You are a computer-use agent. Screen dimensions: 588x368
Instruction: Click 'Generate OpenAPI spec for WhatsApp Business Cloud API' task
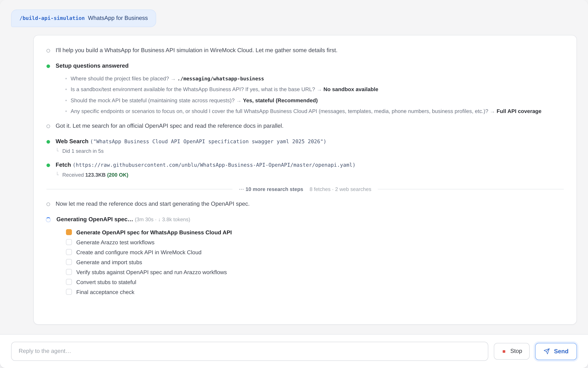[x=154, y=232]
